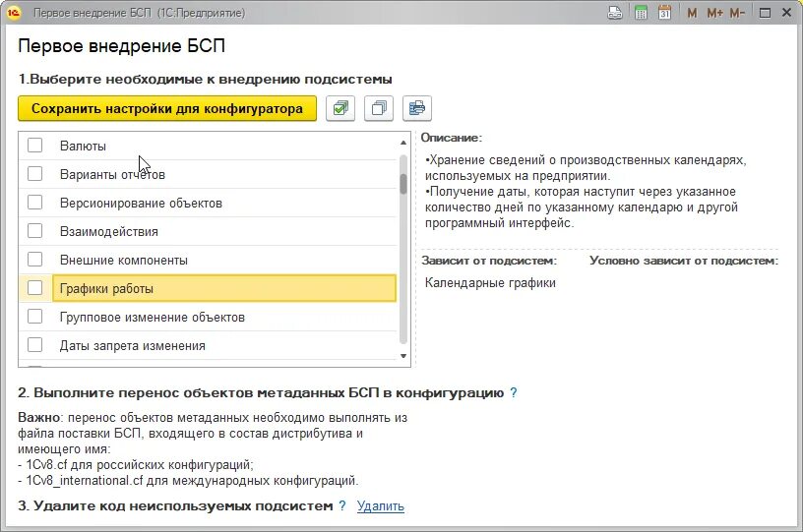Enable the Варианты отчетов checkbox
Viewport: 803px width, 532px height.
[34, 174]
